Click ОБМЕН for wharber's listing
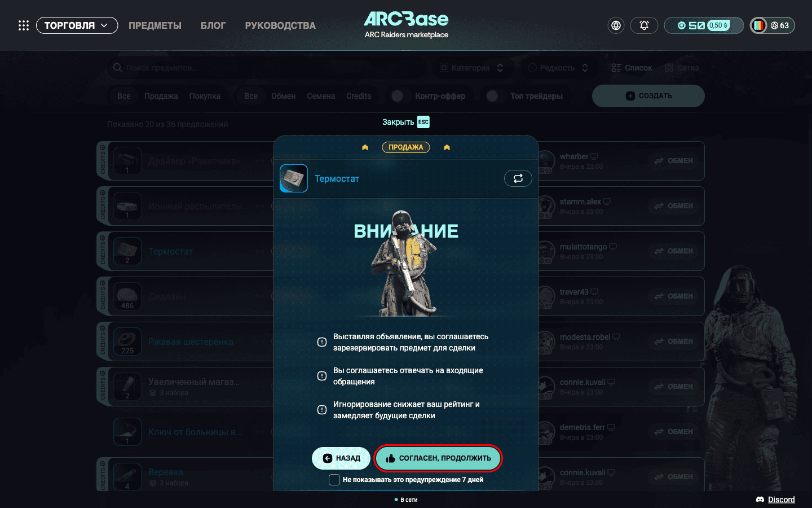812x508 pixels. [674, 161]
